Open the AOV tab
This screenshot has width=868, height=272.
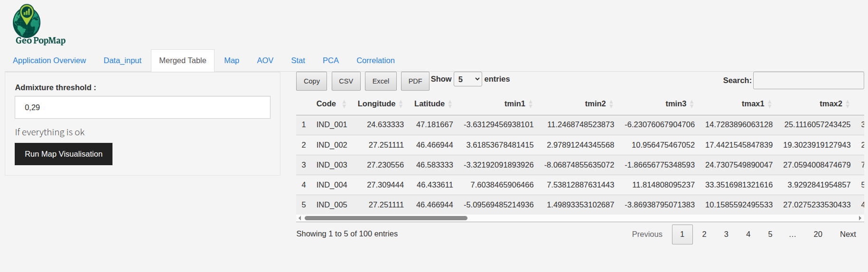tap(265, 60)
